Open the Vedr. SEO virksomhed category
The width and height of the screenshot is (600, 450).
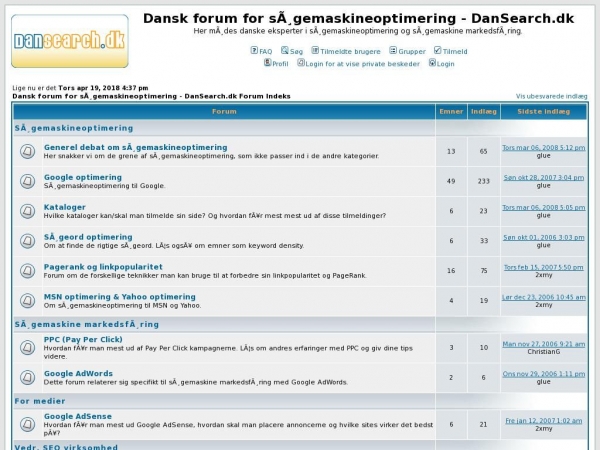(66, 447)
